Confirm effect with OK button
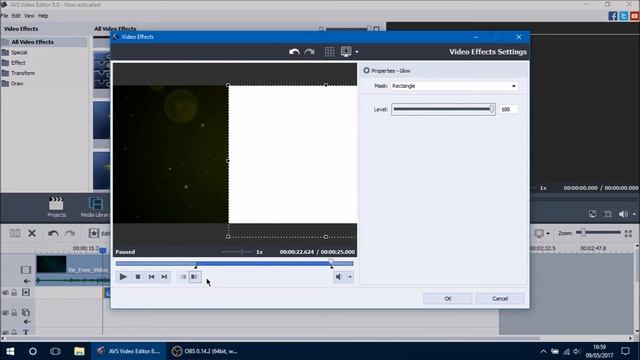 click(448, 299)
